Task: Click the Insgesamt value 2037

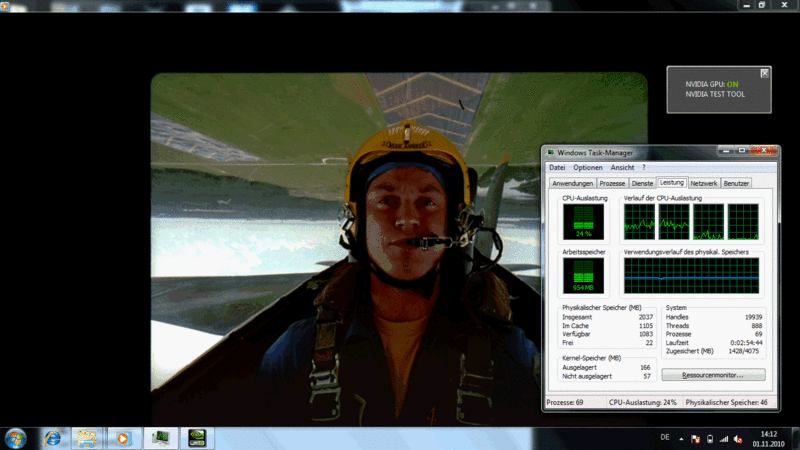Action: click(645, 317)
